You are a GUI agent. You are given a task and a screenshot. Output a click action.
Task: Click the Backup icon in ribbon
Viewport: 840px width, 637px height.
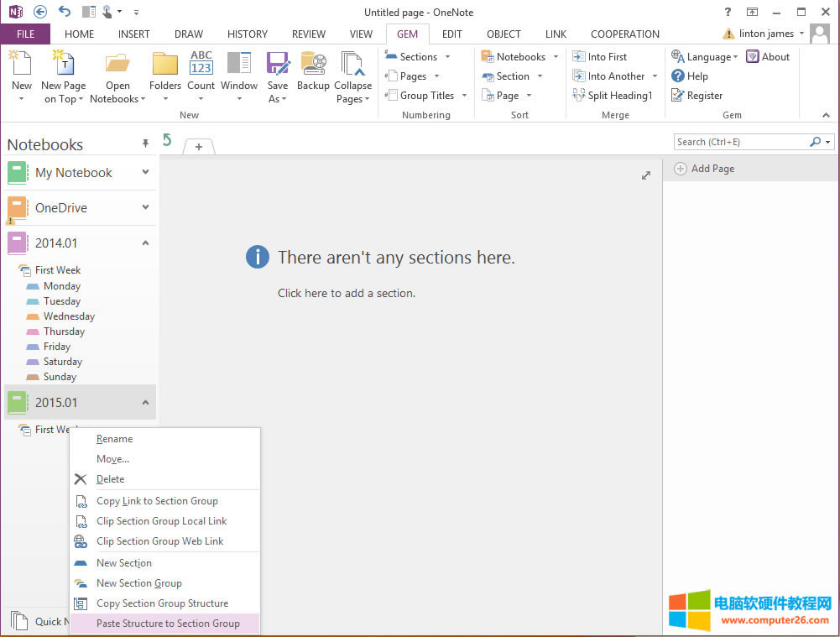click(313, 65)
